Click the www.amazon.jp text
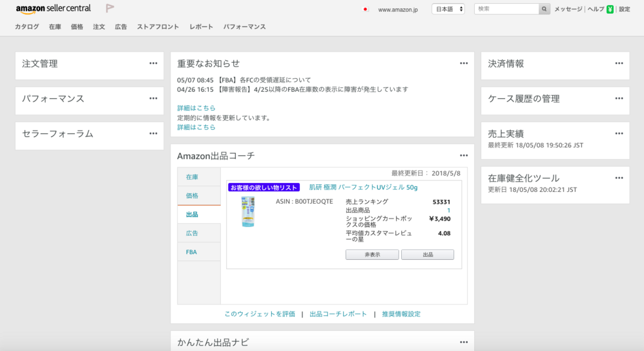The image size is (644, 351). coord(398,9)
